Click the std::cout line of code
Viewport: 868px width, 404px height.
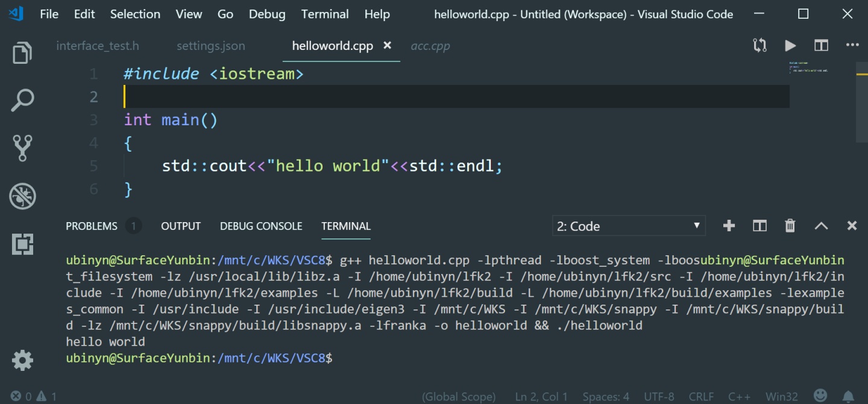(332, 166)
